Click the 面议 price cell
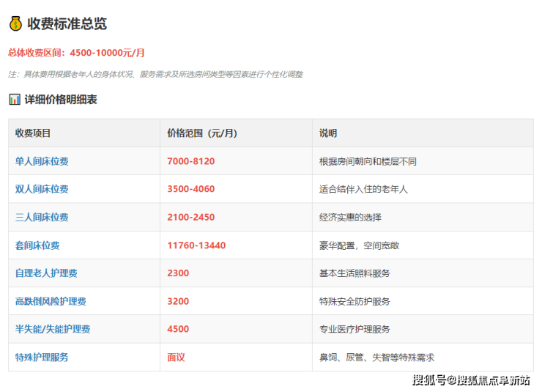Screen dimensions: 542x392 (176, 358)
